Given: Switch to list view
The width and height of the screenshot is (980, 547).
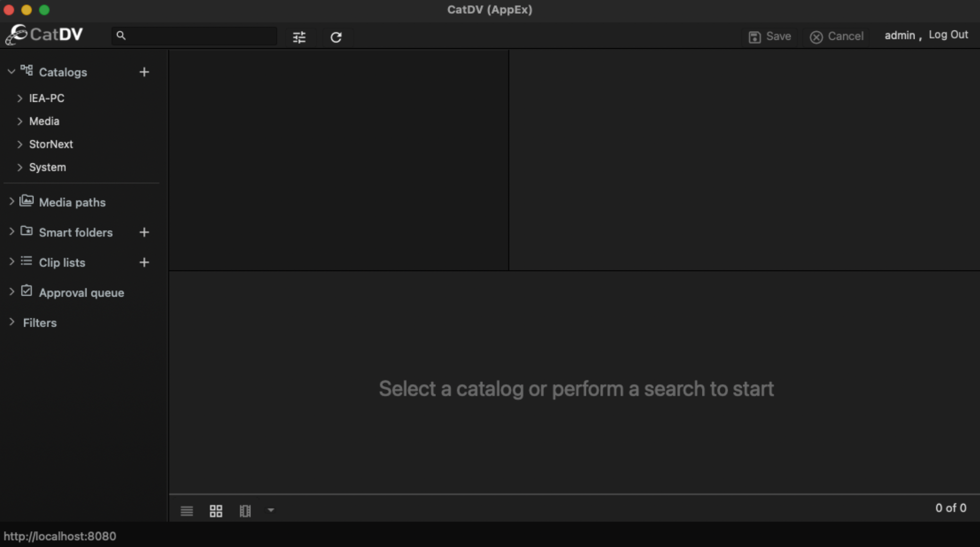Looking at the screenshot, I should coord(187,511).
